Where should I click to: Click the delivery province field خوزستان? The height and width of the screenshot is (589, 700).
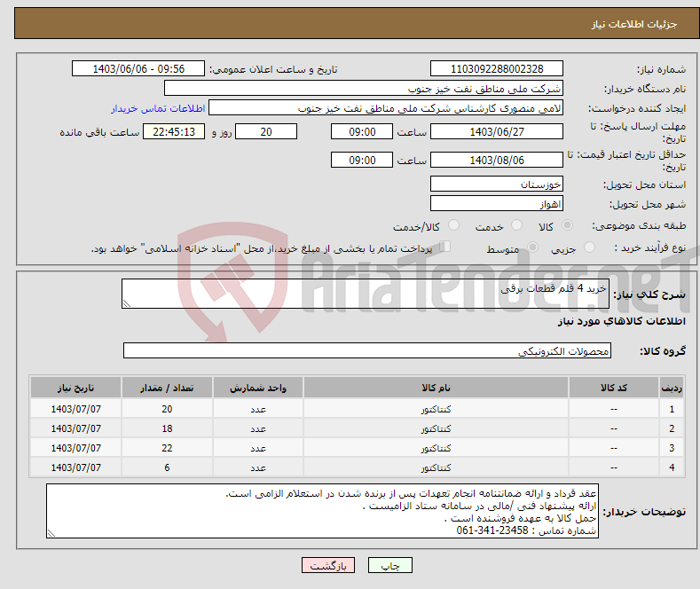click(497, 184)
